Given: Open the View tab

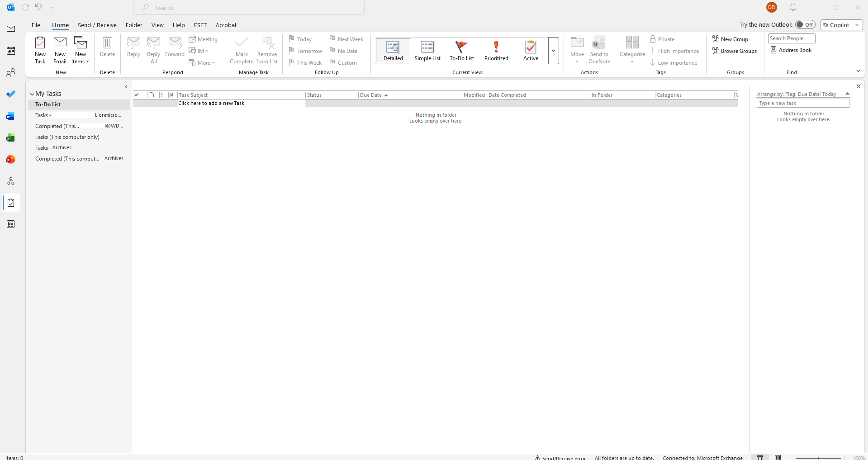Looking at the screenshot, I should pos(157,25).
